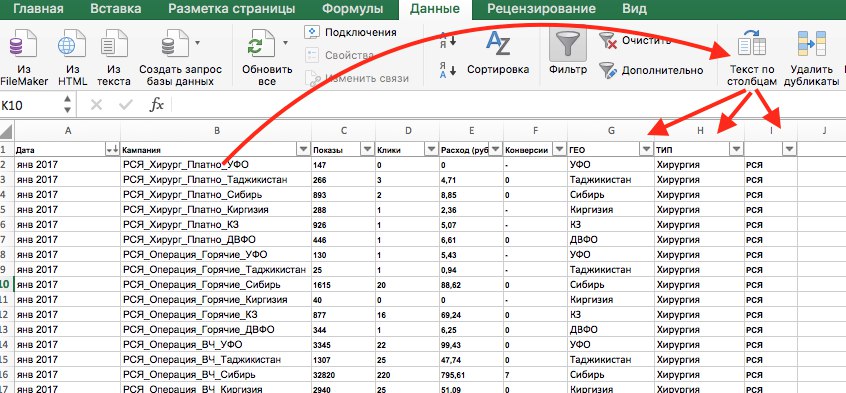Screen dimensions: 846x393
Task: Select row 10 header
Action: tap(6, 284)
